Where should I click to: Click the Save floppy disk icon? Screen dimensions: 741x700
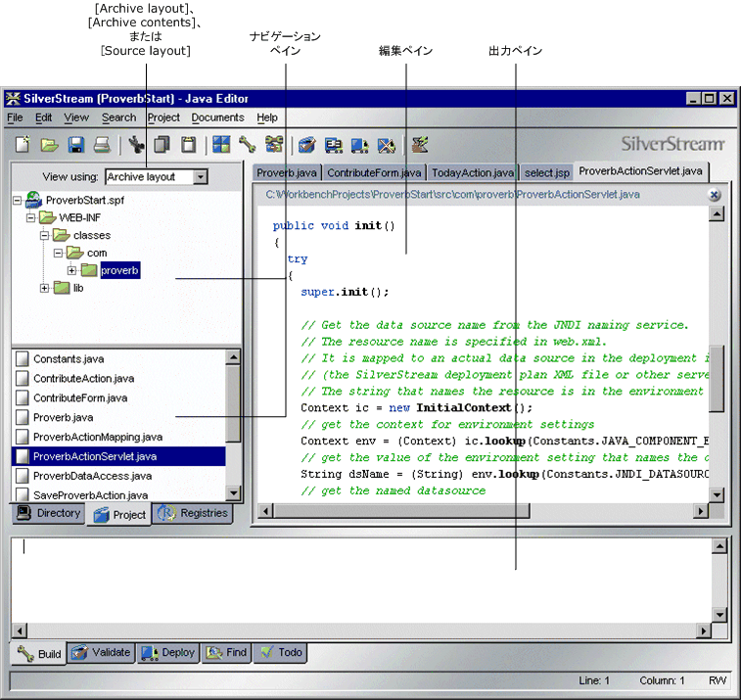pyautogui.click(x=75, y=145)
